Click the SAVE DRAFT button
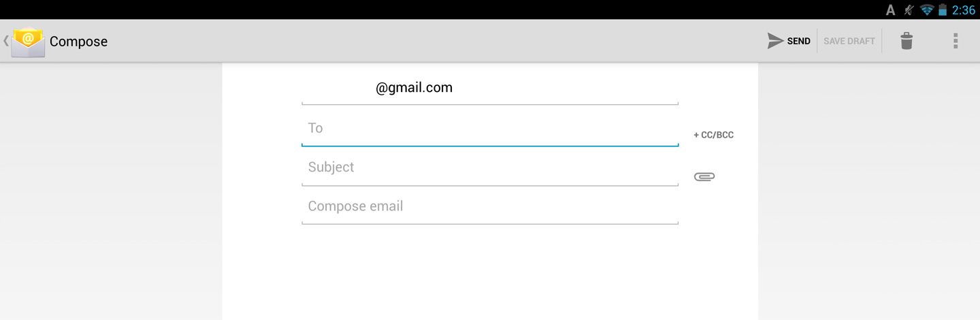Screen dimensions: 980x320 click(x=849, y=41)
